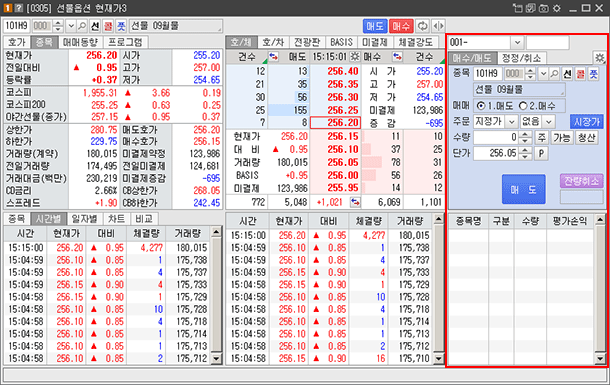Adjust the 수량 quantity stepper
The image size is (610, 385).
[525, 137]
